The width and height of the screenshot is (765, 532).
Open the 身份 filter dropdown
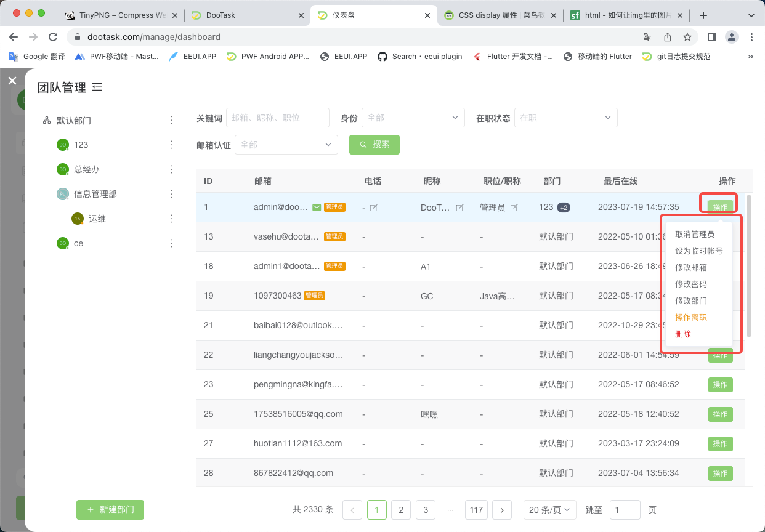(413, 117)
